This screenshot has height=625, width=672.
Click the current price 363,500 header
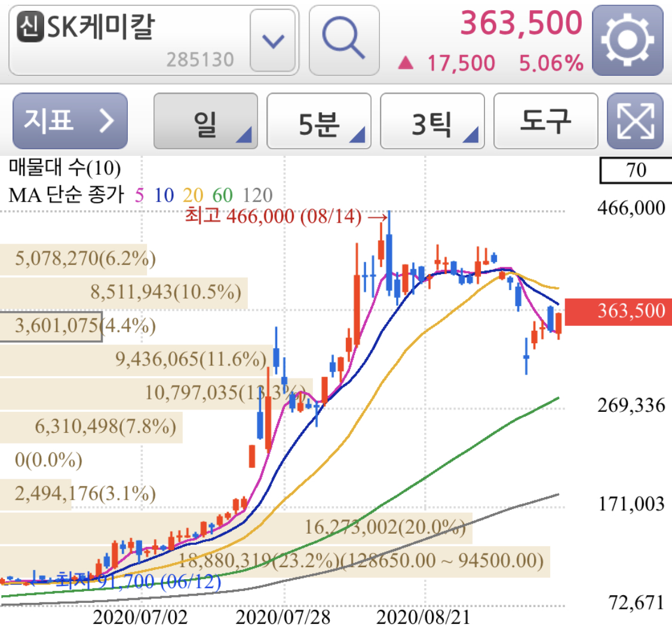(x=521, y=23)
